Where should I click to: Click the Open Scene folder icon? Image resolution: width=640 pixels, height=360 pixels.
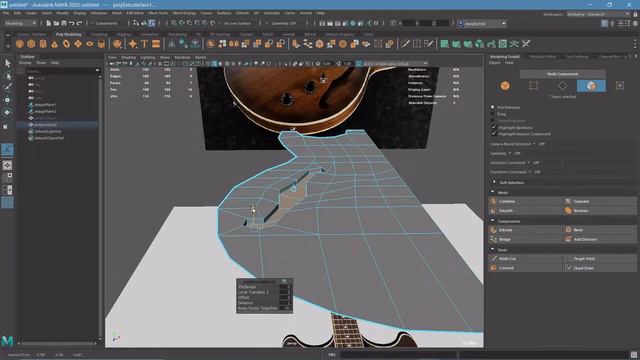56,23
